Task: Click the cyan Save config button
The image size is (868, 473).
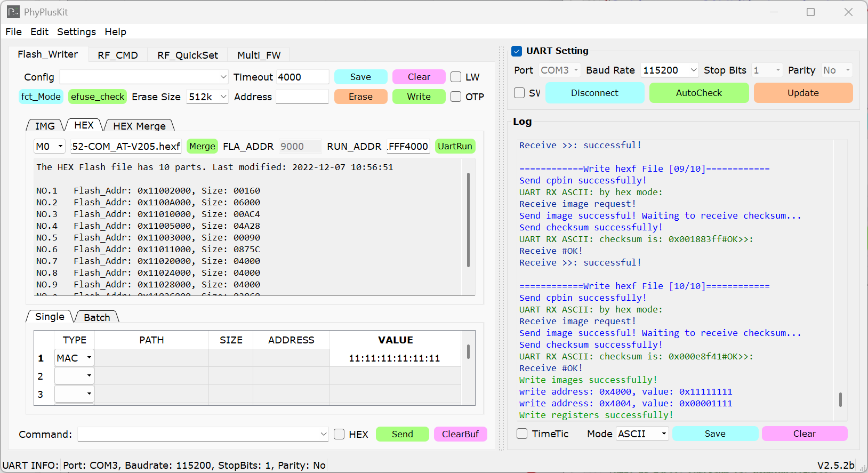Action: (x=360, y=77)
